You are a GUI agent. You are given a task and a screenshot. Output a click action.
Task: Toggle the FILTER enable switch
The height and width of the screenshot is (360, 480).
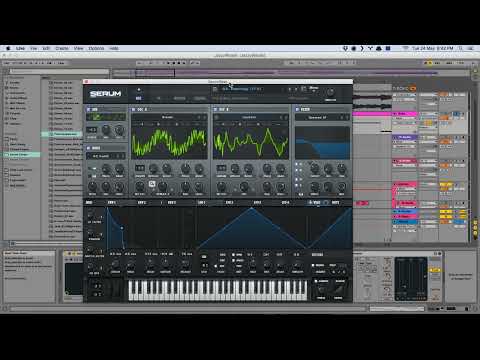click(x=297, y=109)
